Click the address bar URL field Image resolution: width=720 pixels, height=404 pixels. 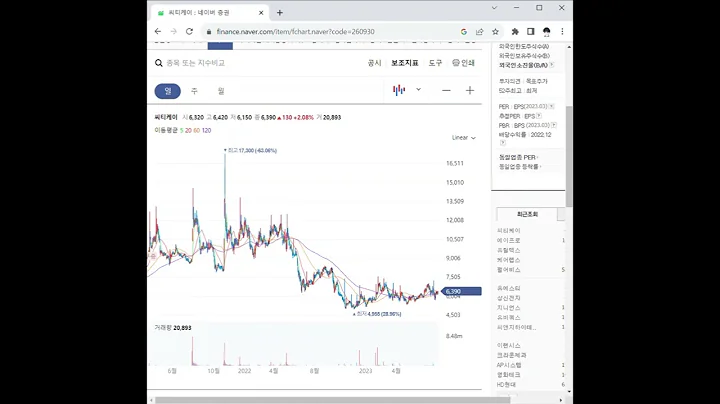point(331,32)
